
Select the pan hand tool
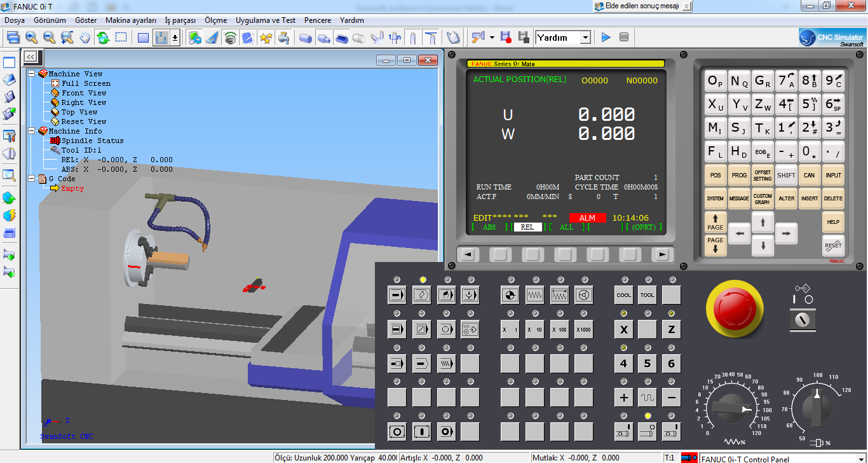point(85,38)
